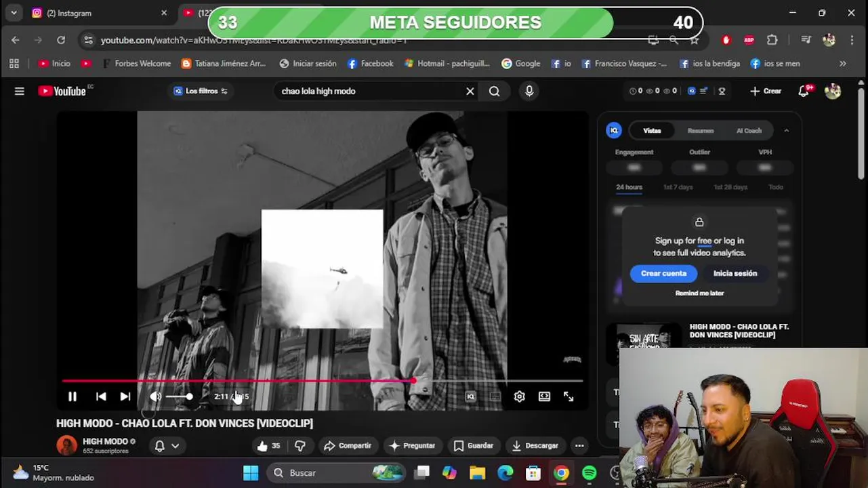Submit search with the magnifier button
This screenshot has height=488, width=868.
pyautogui.click(x=495, y=91)
